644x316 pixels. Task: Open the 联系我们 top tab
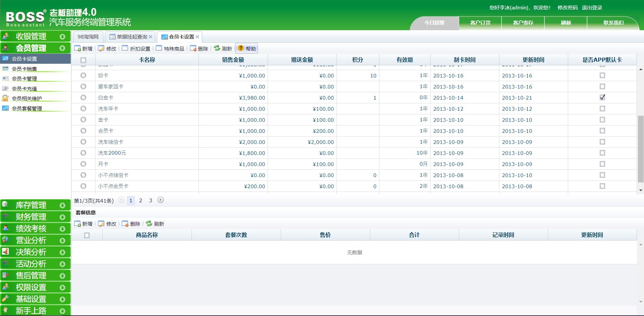613,23
